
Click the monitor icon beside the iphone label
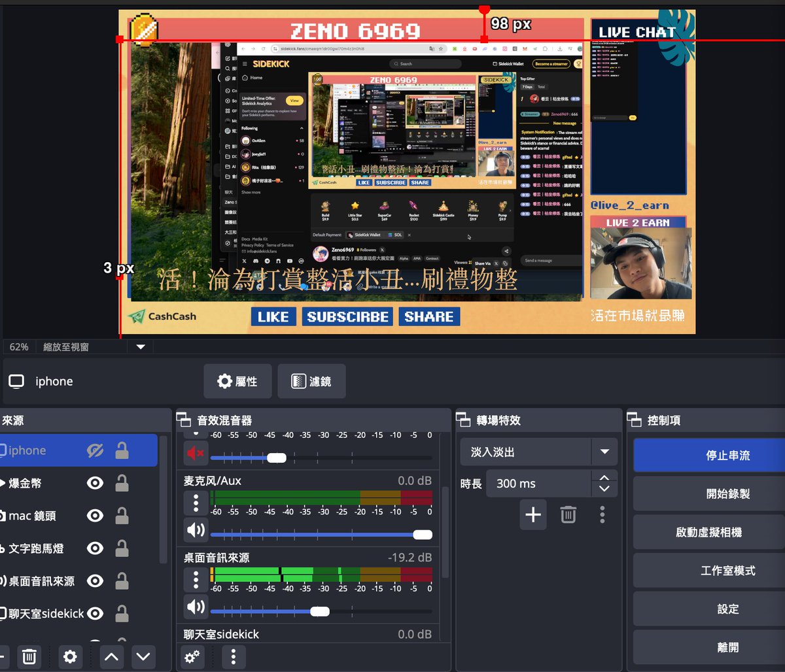(x=16, y=381)
